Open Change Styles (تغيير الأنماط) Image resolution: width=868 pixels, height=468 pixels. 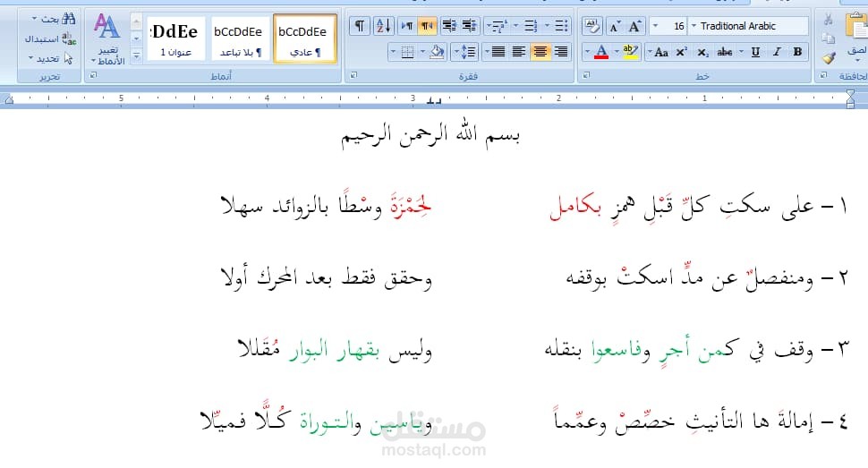[x=107, y=40]
